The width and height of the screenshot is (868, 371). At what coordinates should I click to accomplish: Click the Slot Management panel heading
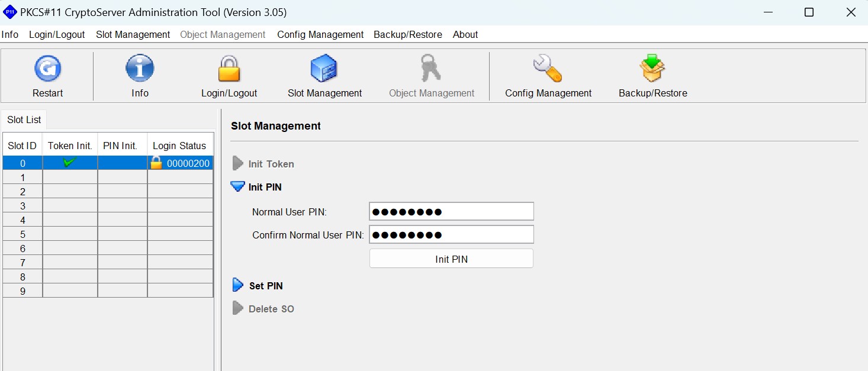click(x=276, y=125)
